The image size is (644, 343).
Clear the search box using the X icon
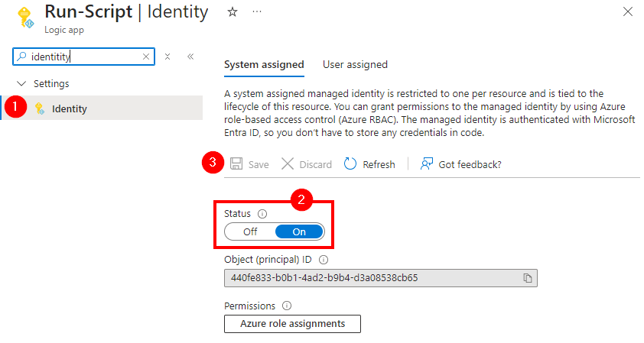point(146,57)
